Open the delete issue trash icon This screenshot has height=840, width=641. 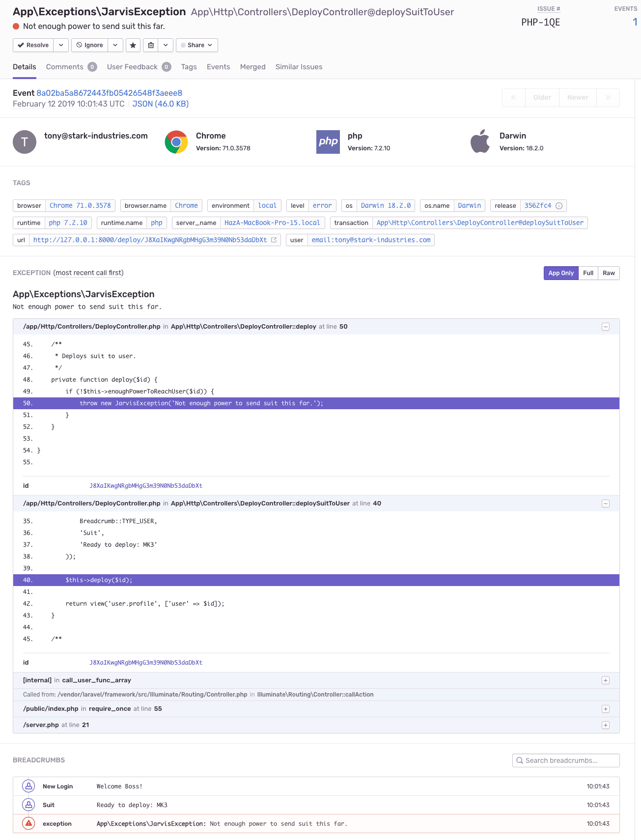[151, 45]
